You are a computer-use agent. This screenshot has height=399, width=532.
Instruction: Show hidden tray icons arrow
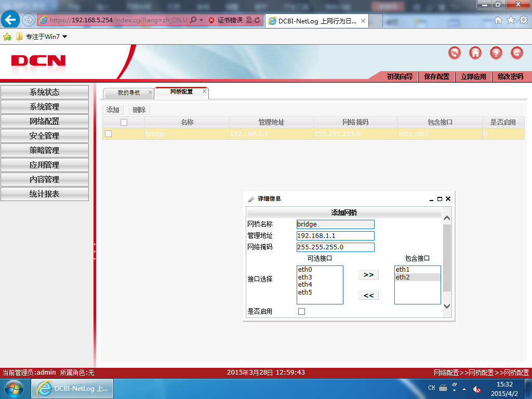click(464, 389)
